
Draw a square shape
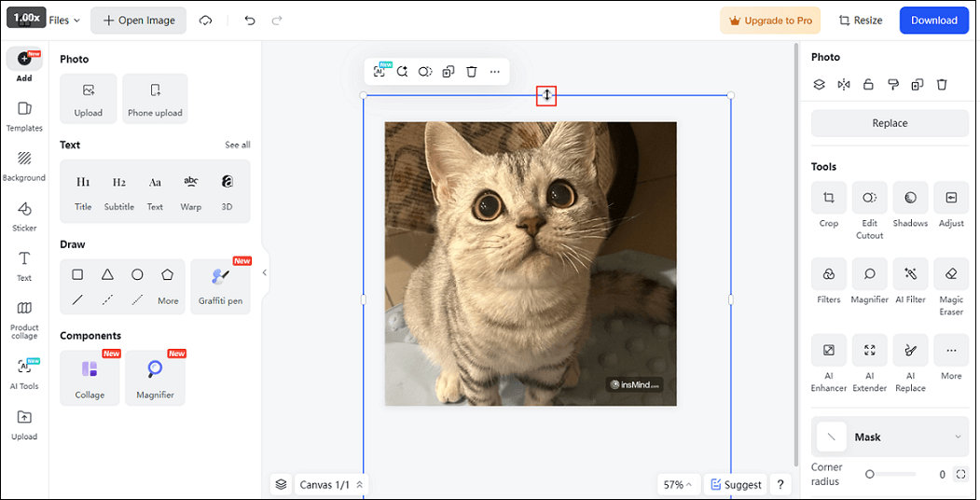click(x=77, y=274)
